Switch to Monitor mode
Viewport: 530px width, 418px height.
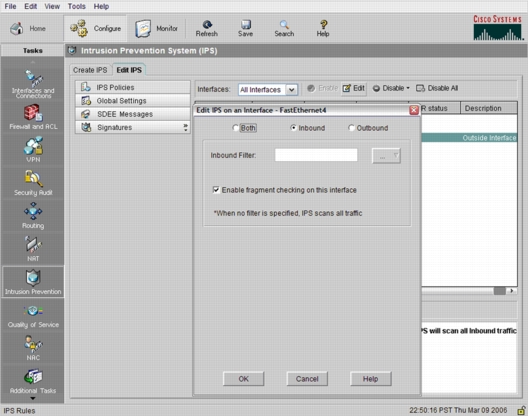click(156, 29)
